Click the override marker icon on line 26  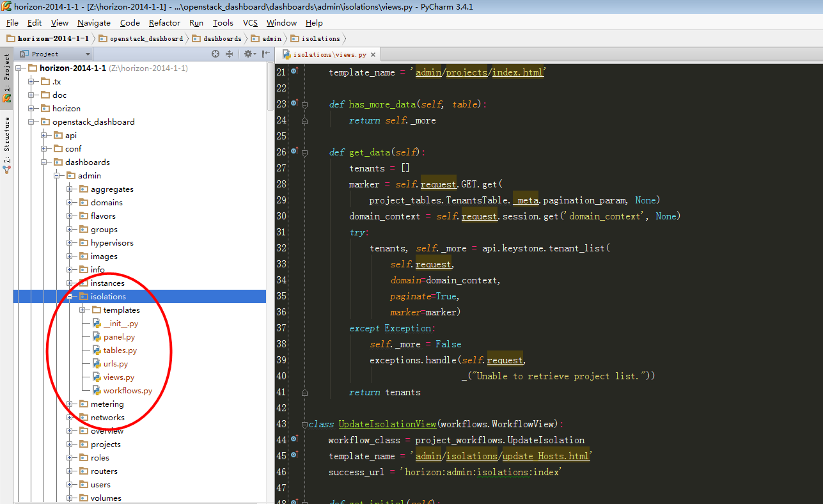tap(294, 151)
